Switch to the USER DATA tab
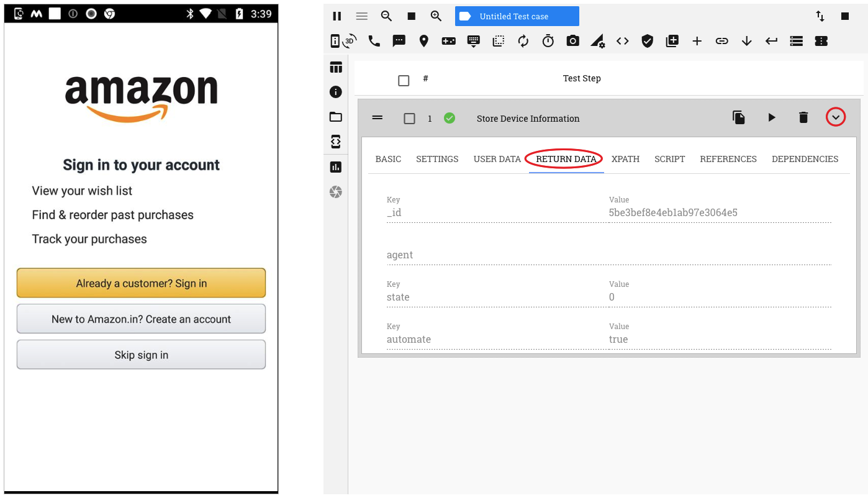868x498 pixels. (x=497, y=159)
